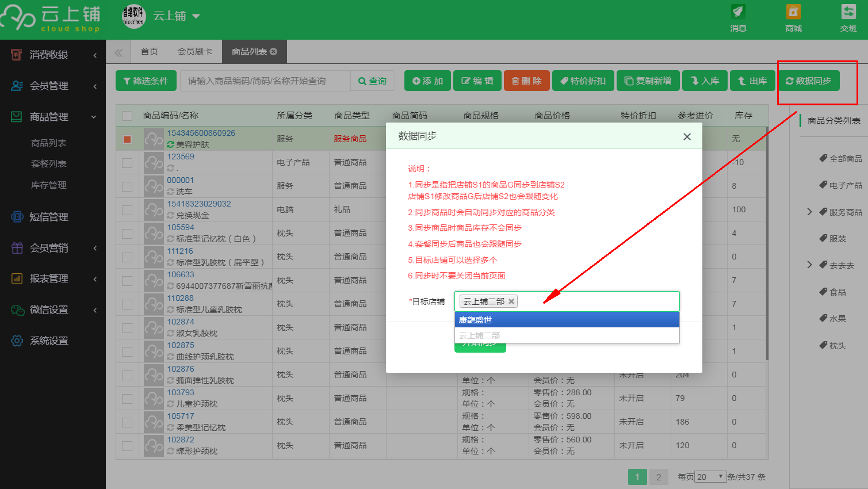Click the tag icon beside 水果
Screen dimensions: 868x489
pyautogui.click(x=823, y=318)
